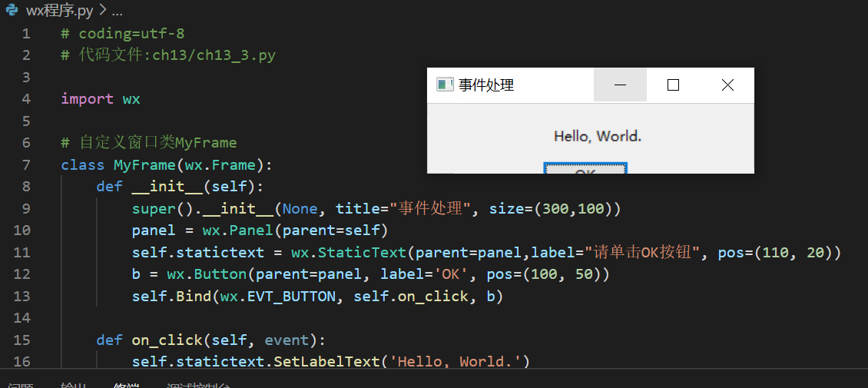Screen dimensions: 868x388
Task: Open the 问题 panel tab
Action: [x=20, y=386]
